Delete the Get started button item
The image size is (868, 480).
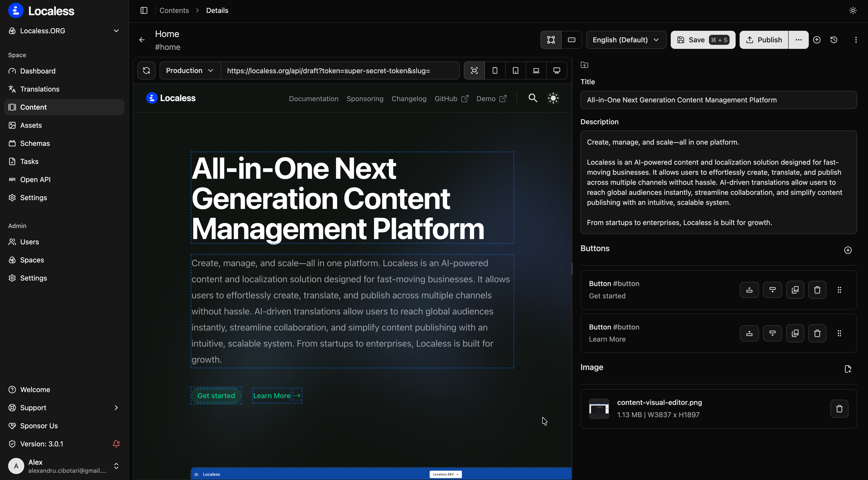(x=817, y=290)
